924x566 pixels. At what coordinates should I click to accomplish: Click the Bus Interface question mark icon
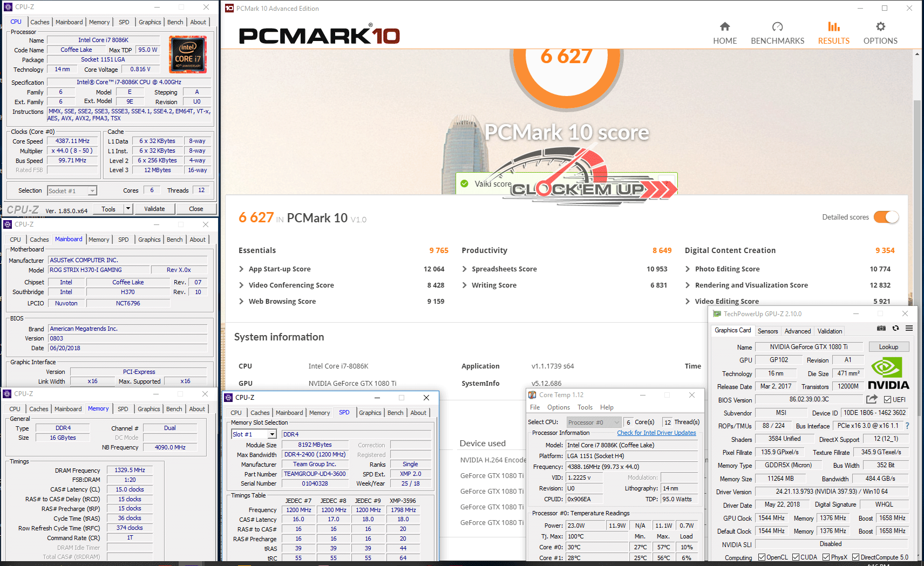coord(907,426)
